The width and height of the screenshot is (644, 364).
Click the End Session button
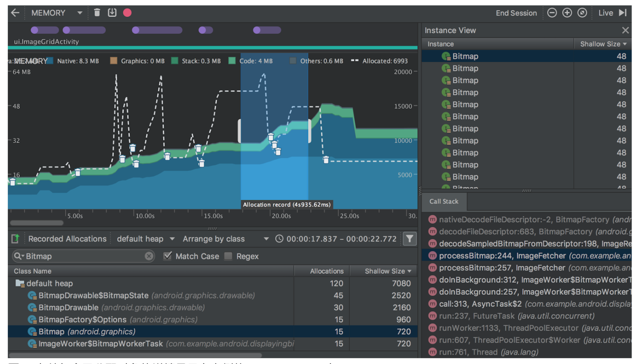(516, 12)
